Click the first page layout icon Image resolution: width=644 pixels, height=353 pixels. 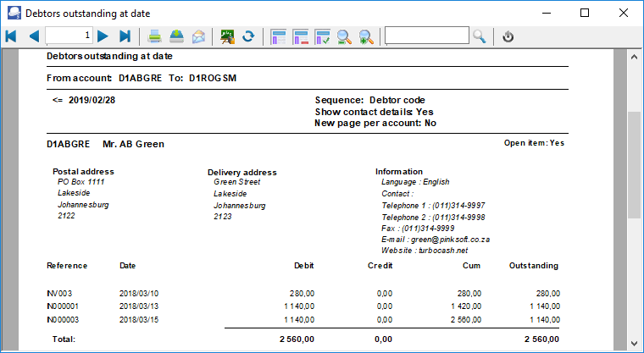[x=279, y=36]
